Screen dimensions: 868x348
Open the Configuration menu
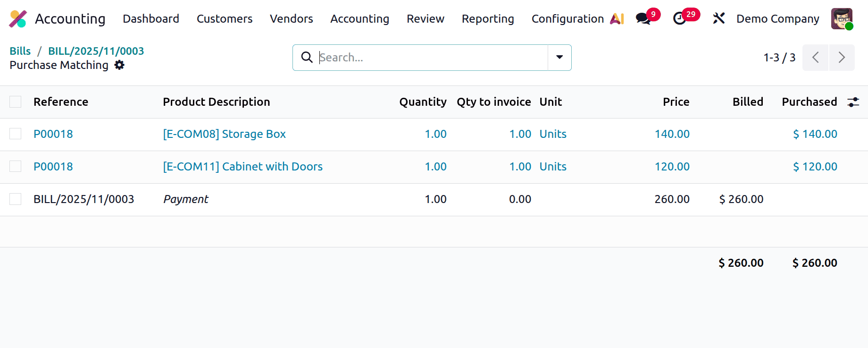(568, 19)
